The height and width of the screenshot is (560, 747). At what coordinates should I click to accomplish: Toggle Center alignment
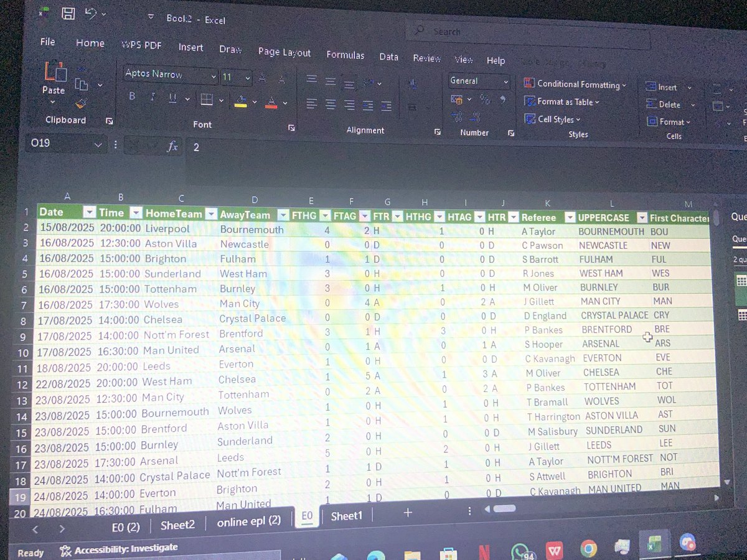click(x=331, y=105)
